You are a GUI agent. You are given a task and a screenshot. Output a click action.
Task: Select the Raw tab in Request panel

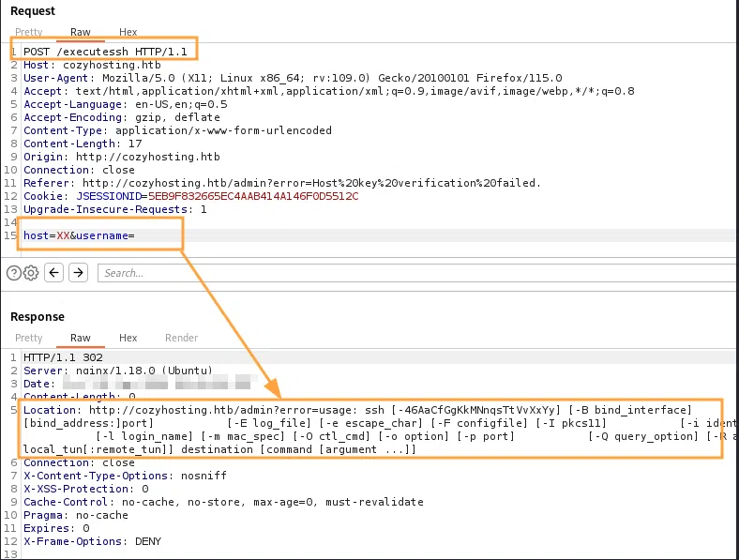pos(81,32)
